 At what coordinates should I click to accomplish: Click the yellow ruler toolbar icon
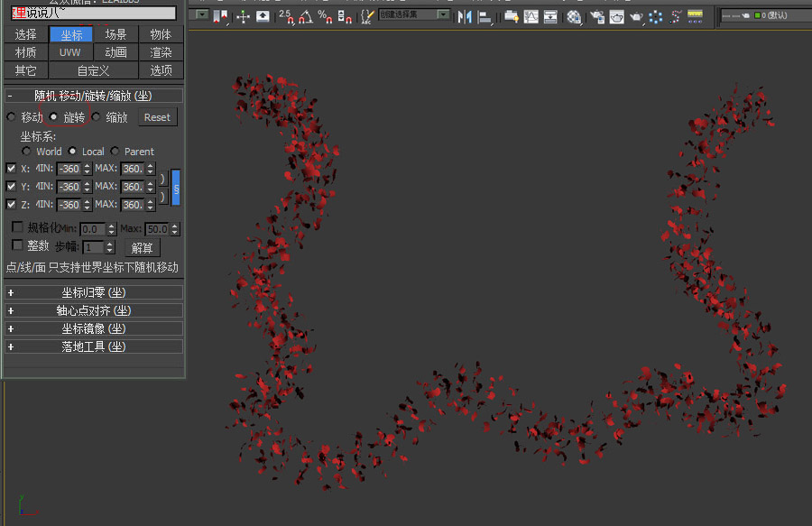pyautogui.click(x=695, y=16)
